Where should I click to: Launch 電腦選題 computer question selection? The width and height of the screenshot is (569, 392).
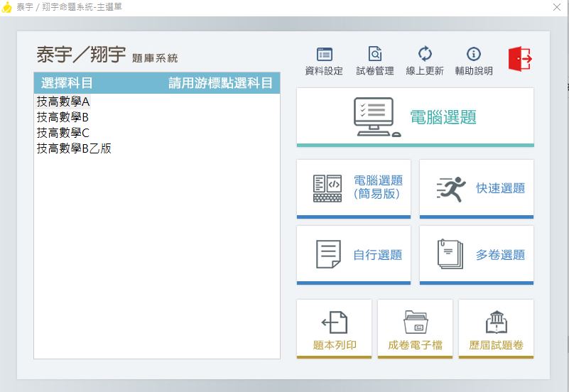pos(415,116)
